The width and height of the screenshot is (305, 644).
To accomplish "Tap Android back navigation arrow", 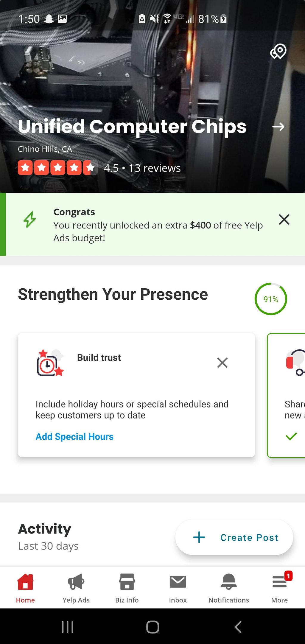I will [238, 627].
